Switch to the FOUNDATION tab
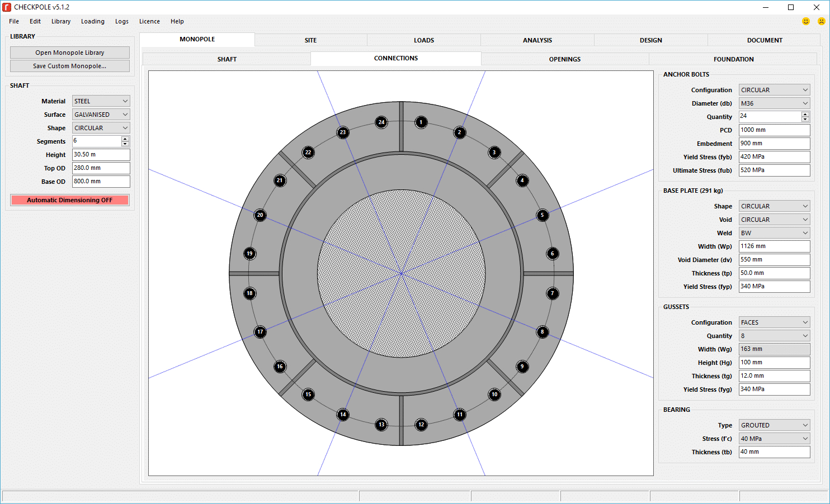The image size is (830, 504). [x=733, y=59]
